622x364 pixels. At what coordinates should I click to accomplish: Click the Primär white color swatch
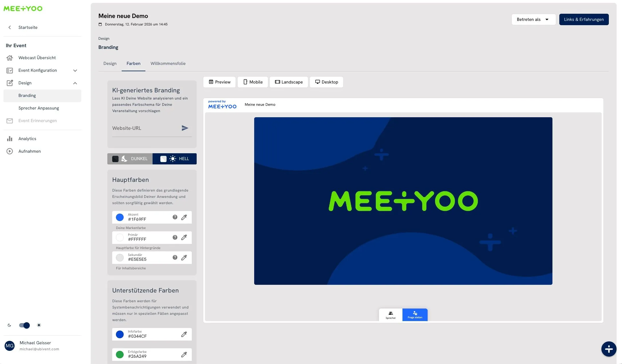click(x=120, y=237)
